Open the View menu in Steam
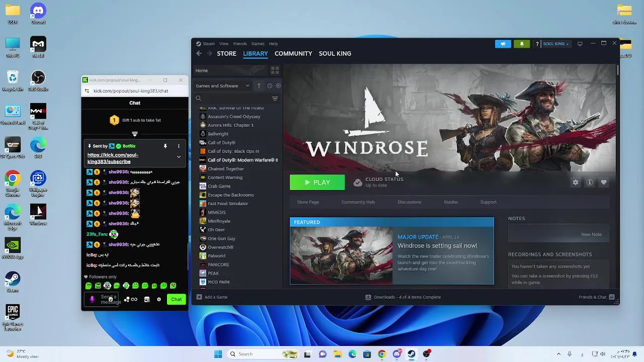 coord(224,44)
